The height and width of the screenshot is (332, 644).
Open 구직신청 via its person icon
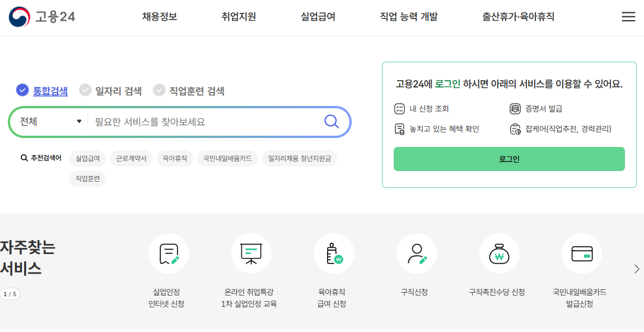[x=416, y=253]
